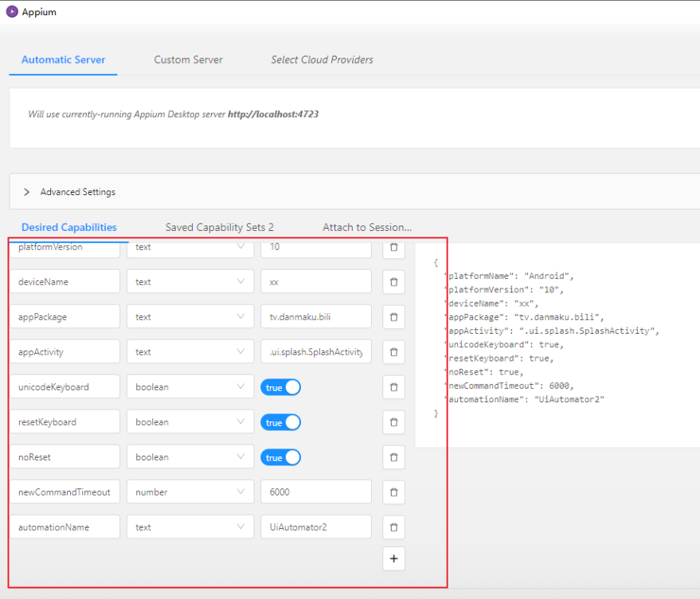The height and width of the screenshot is (599, 700).
Task: Delete the appPackage capability row
Action: point(393,317)
